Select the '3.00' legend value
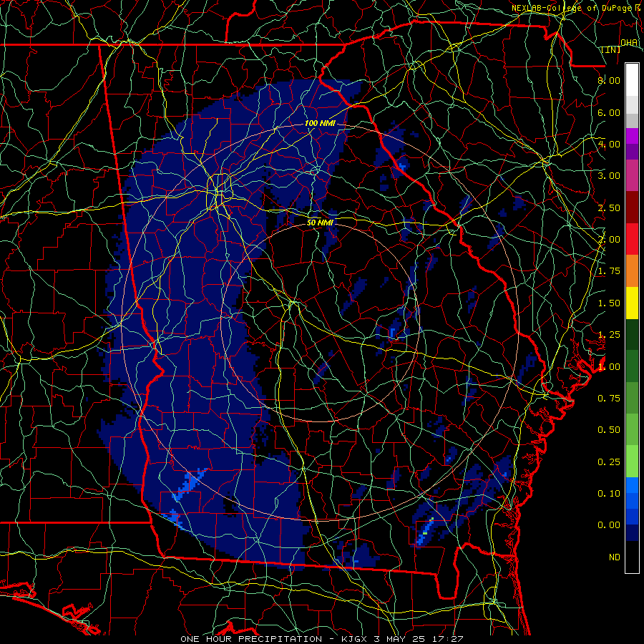The width and height of the screenshot is (644, 644). [609, 176]
